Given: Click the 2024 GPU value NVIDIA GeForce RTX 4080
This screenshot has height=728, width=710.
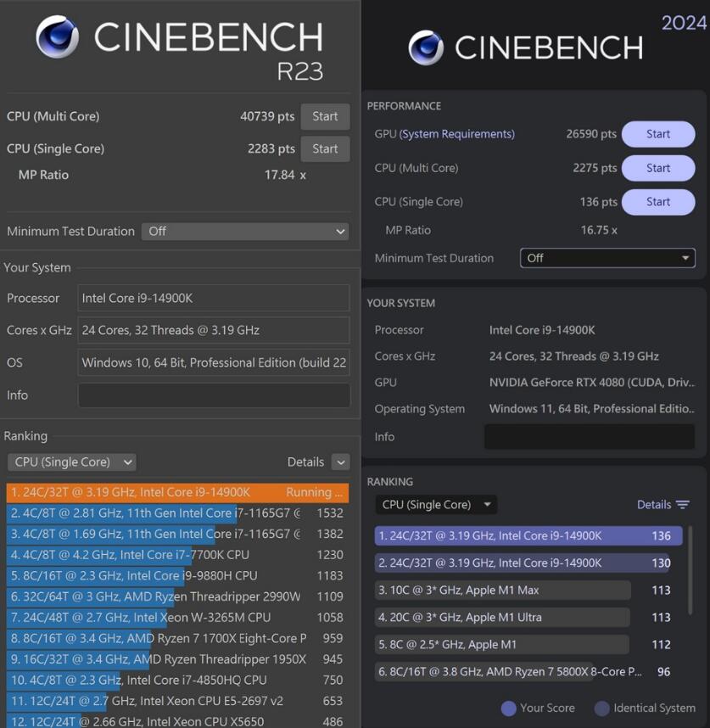Looking at the screenshot, I should click(592, 383).
